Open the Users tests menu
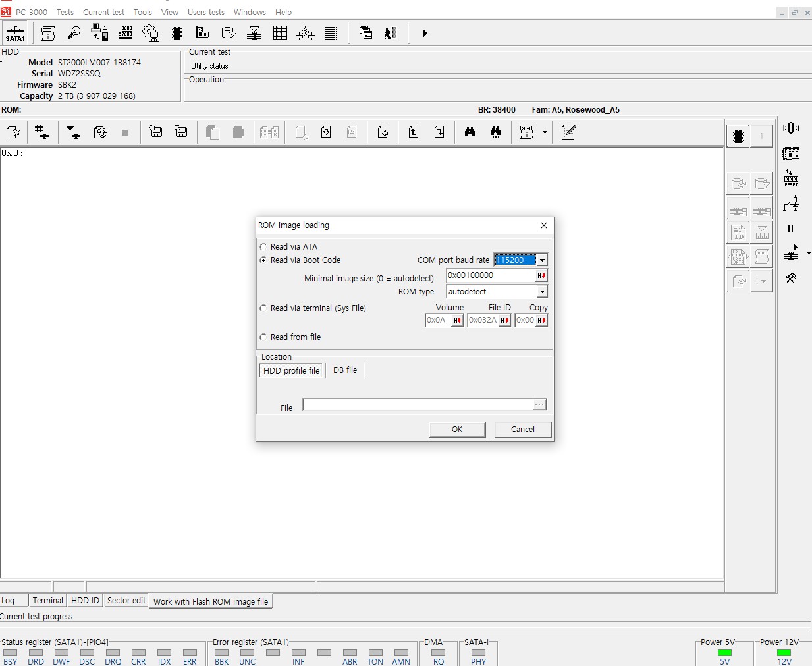 (x=205, y=12)
